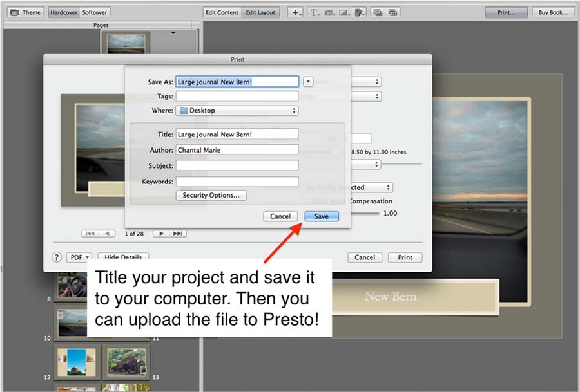Jump to first page in print preview
The image size is (580, 392).
90,233
